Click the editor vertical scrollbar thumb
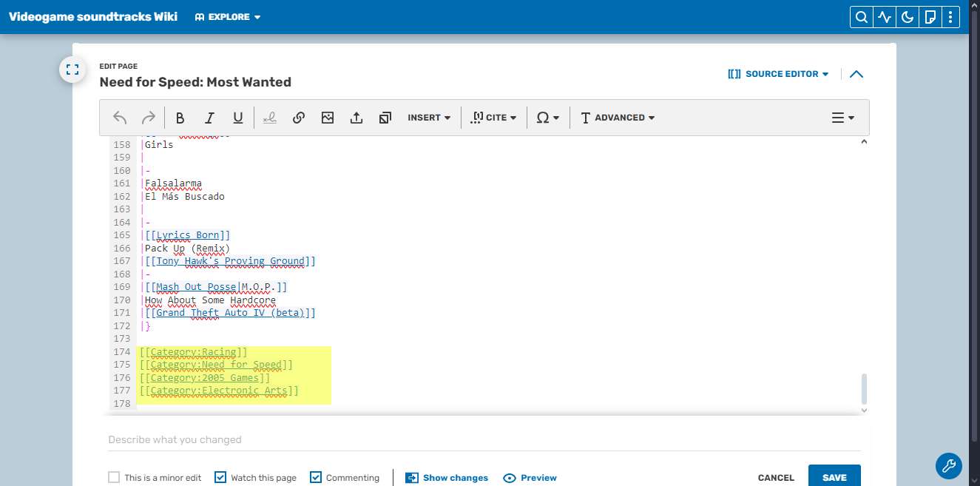The width and height of the screenshot is (980, 486). (864, 389)
